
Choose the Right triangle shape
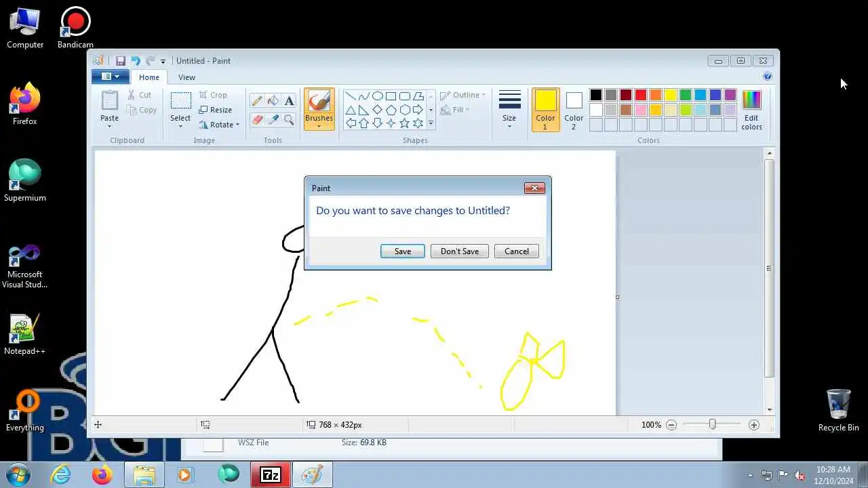[x=364, y=110]
